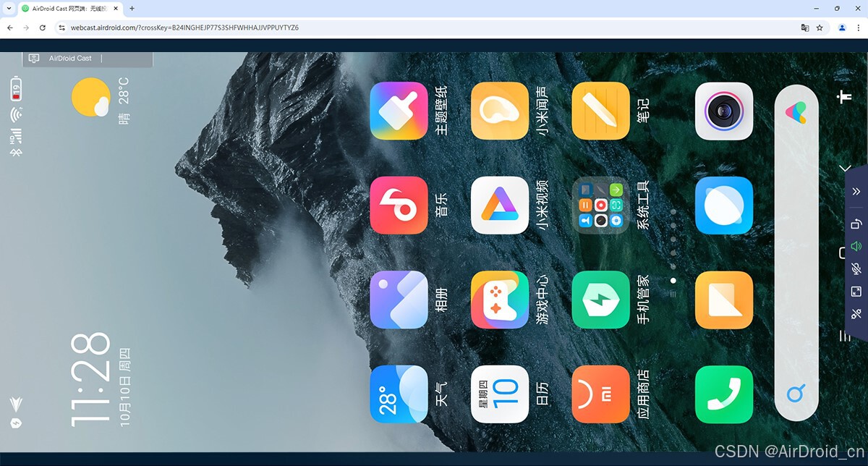This screenshot has width=868, height=466.
Task: Tap the colorful assistant icon in search bar
Action: [796, 111]
